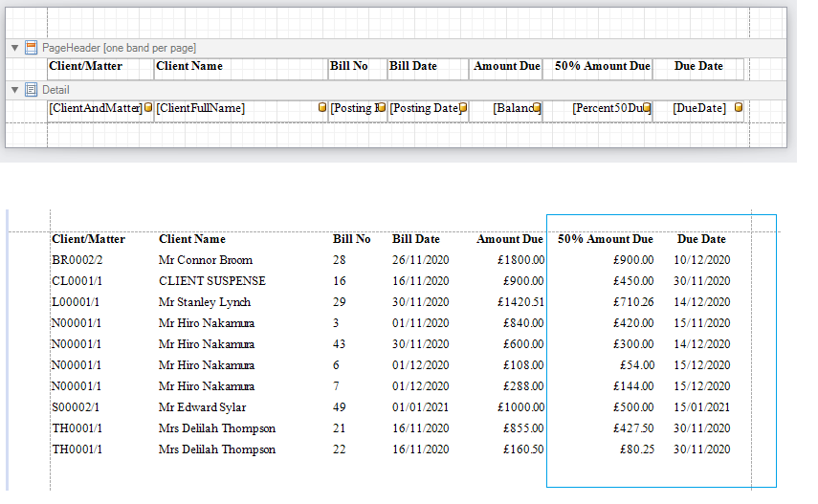Click the 15/11/2020 due date
This screenshot has width=818, height=504.
tap(701, 323)
